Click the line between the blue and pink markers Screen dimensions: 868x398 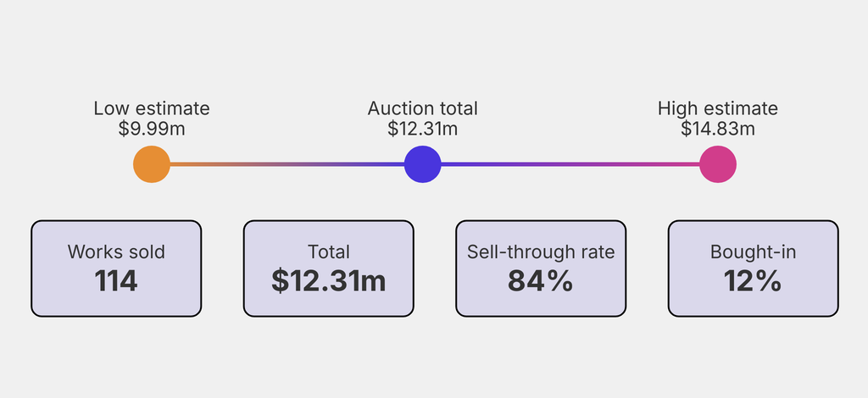click(x=570, y=164)
